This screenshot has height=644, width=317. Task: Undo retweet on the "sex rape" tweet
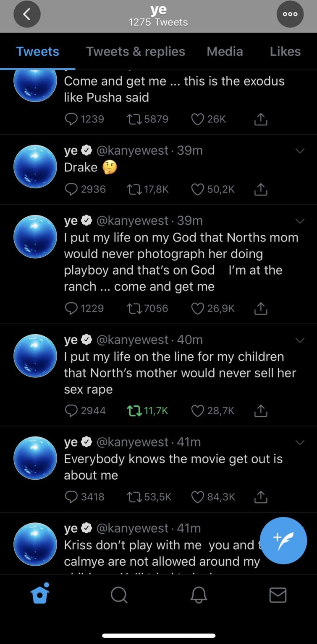[x=134, y=411]
